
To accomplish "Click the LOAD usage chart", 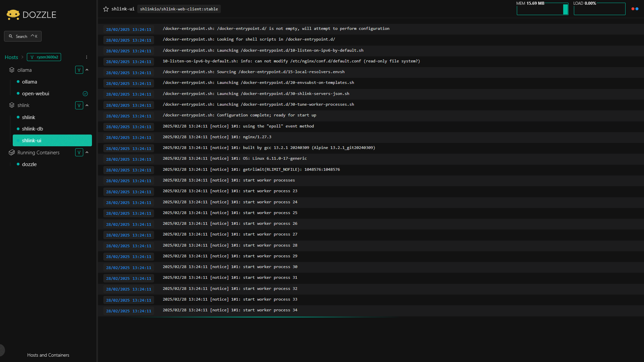I will coord(599,9).
